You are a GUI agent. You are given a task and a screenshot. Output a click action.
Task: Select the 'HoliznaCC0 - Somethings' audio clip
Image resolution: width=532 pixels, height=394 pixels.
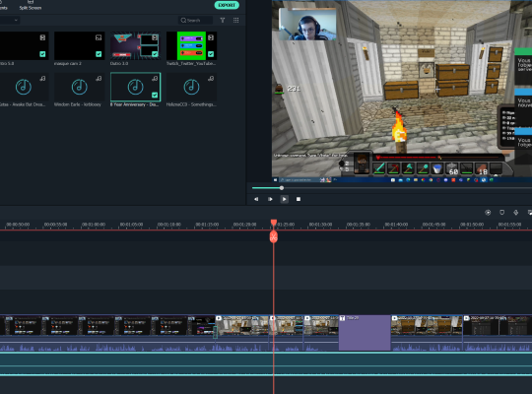coord(192,88)
